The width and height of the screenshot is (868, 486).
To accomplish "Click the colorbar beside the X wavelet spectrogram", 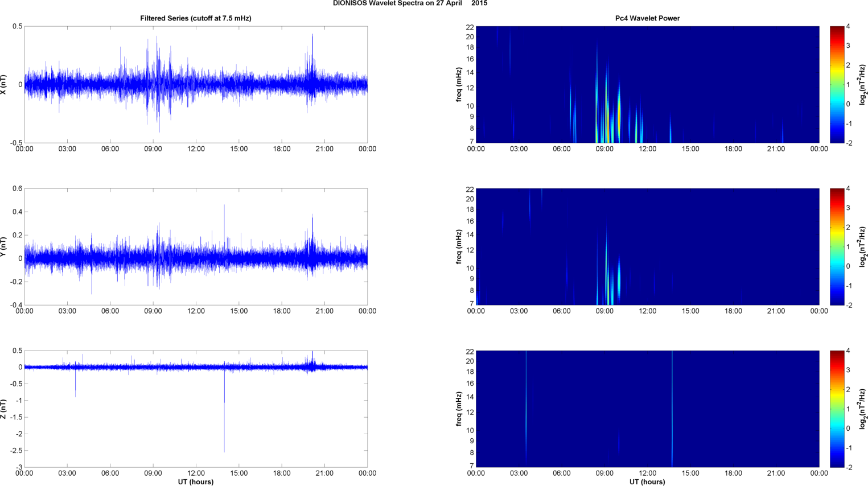I will point(837,85).
